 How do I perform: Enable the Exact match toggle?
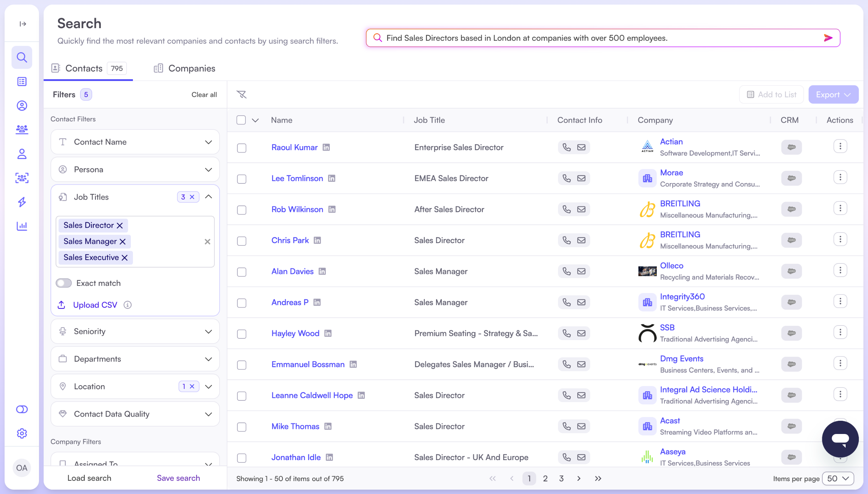tap(63, 283)
